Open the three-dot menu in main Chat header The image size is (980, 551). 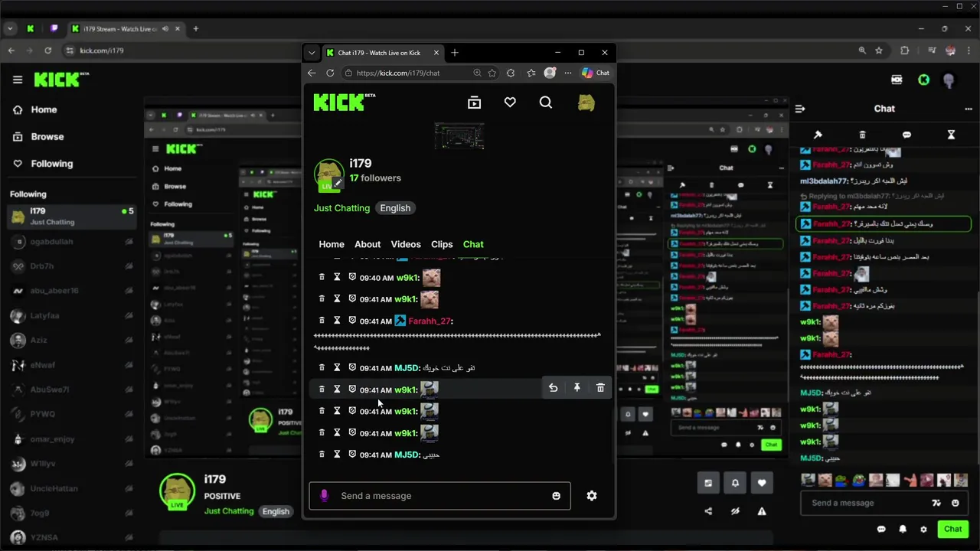click(969, 109)
